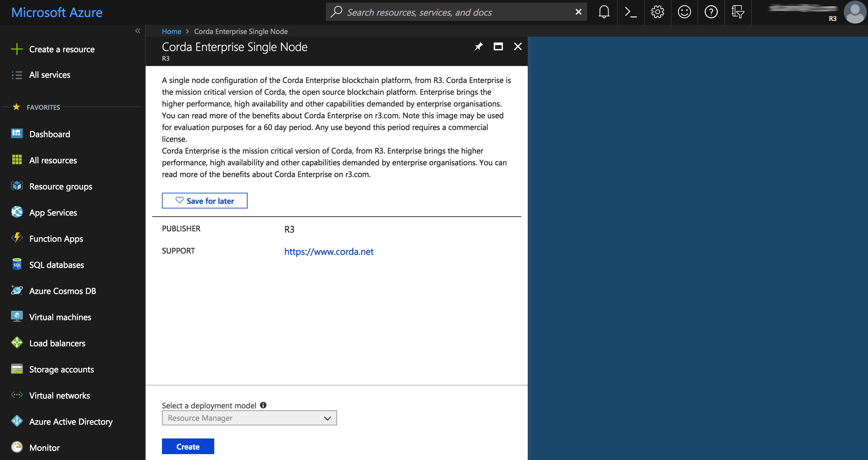The image size is (868, 460).
Task: Click the App Services globe icon
Action: [x=17, y=212]
